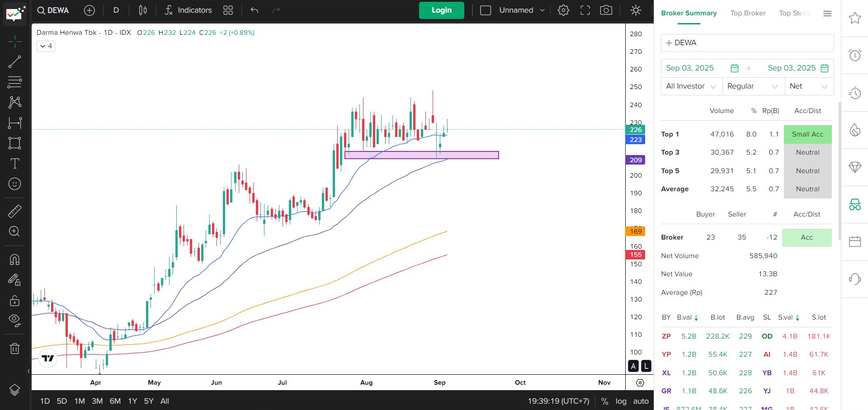Open the hot list flame icon
The image size is (868, 410).
pos(854,130)
